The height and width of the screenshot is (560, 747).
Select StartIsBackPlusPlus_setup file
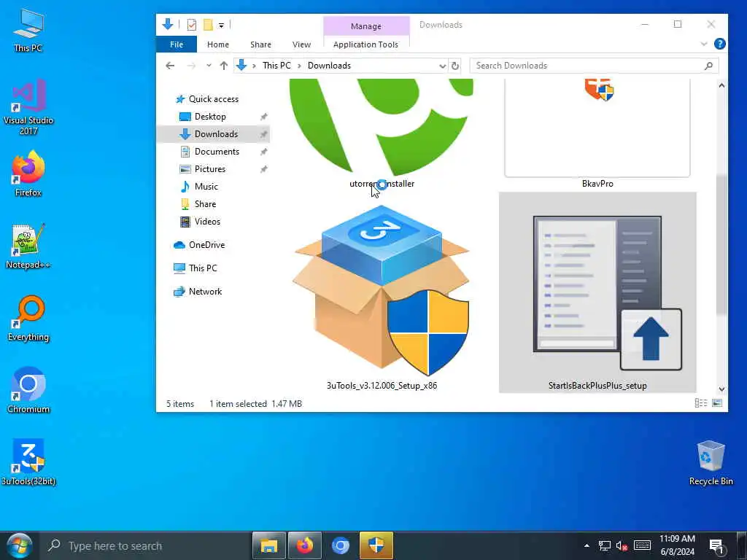pos(597,293)
